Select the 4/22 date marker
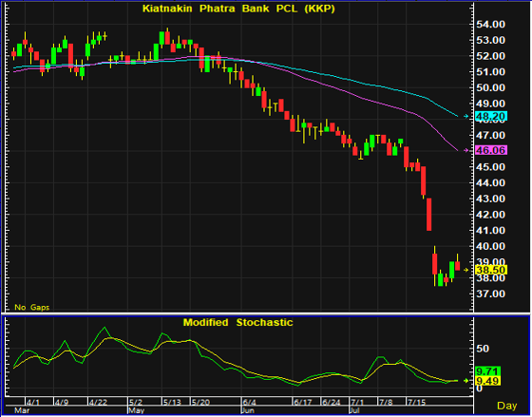532x417 pixels. [x=99, y=403]
